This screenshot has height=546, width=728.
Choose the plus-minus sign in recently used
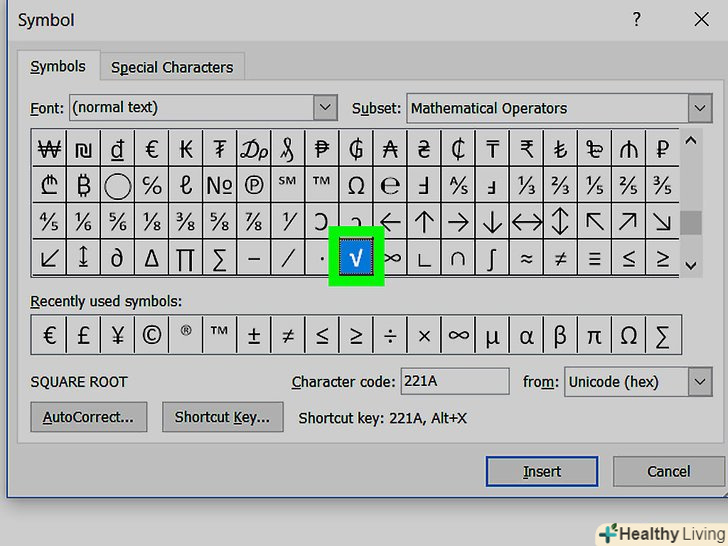click(x=254, y=335)
